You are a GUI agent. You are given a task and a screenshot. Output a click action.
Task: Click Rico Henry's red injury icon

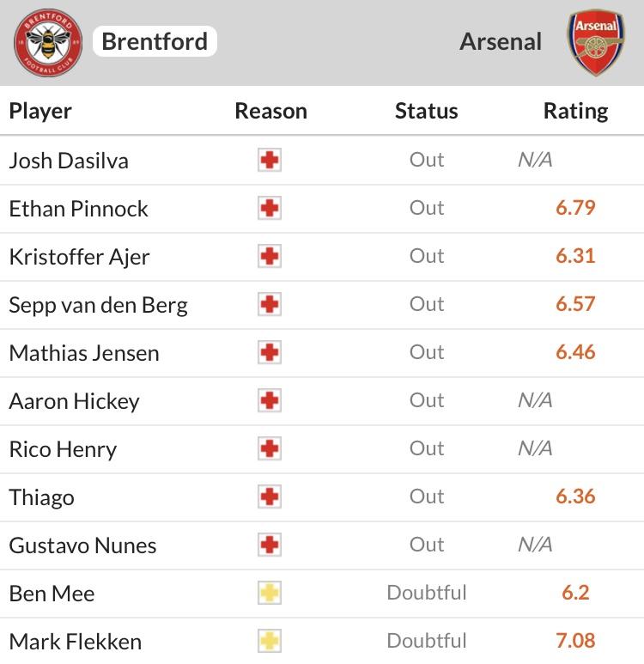pos(270,448)
